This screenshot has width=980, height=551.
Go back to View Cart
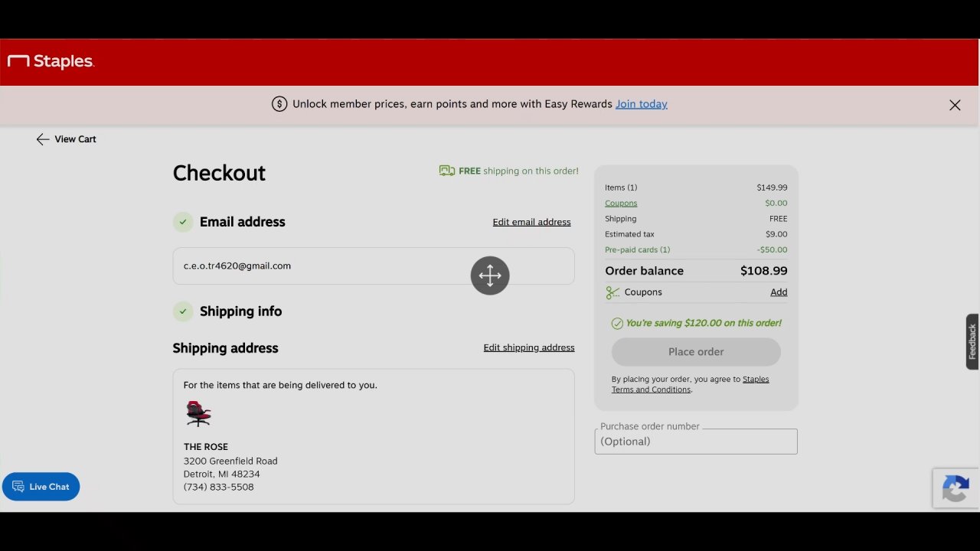[x=66, y=139]
